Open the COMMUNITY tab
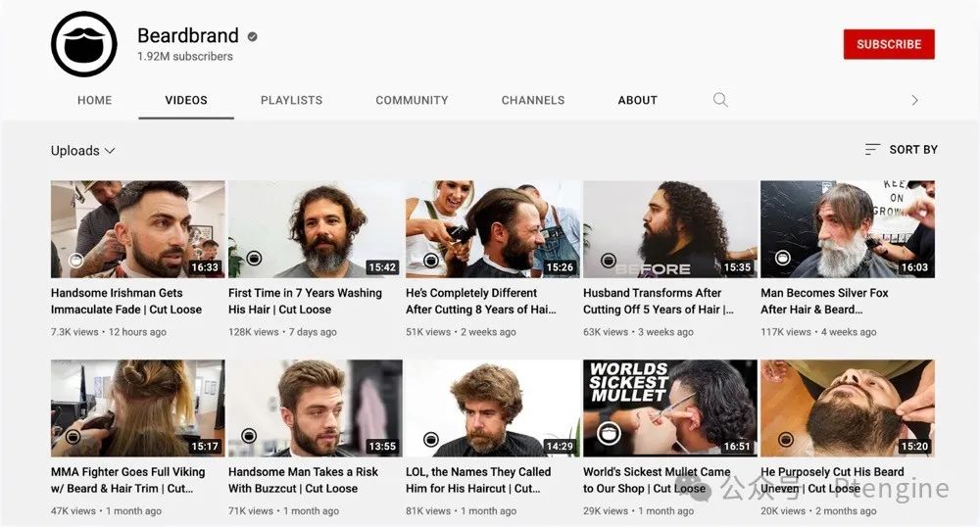The width and height of the screenshot is (980, 527). click(412, 100)
